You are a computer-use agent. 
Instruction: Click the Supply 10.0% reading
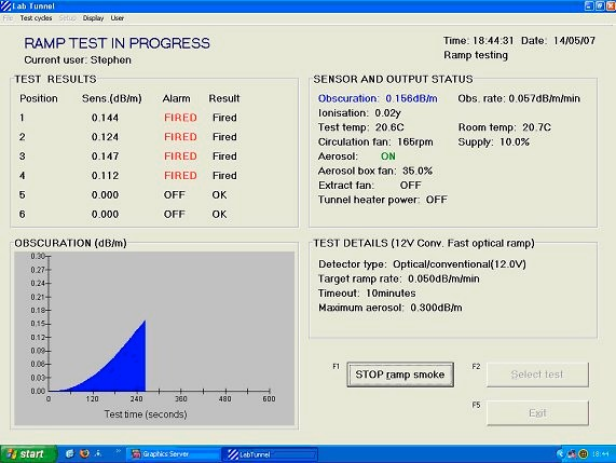pos(494,142)
